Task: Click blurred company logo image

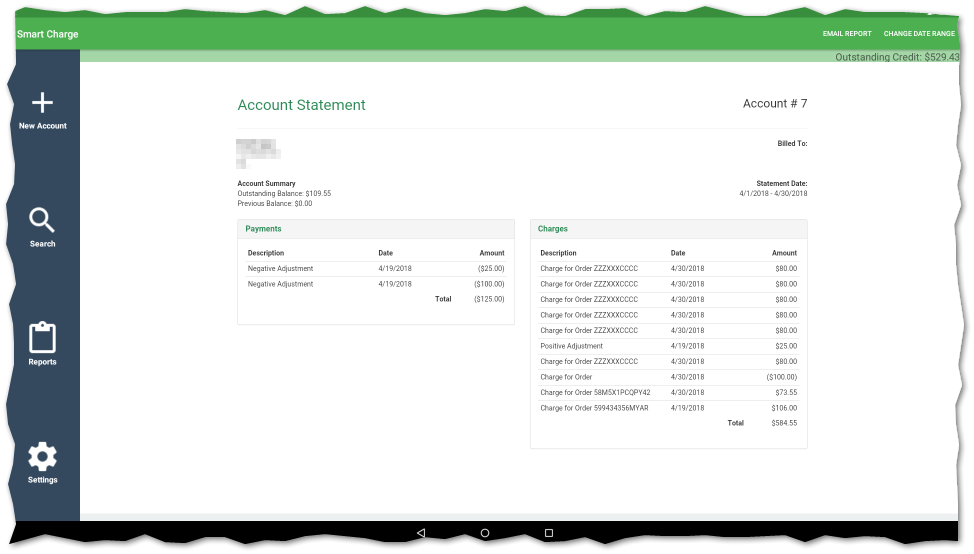Action: 258,153
